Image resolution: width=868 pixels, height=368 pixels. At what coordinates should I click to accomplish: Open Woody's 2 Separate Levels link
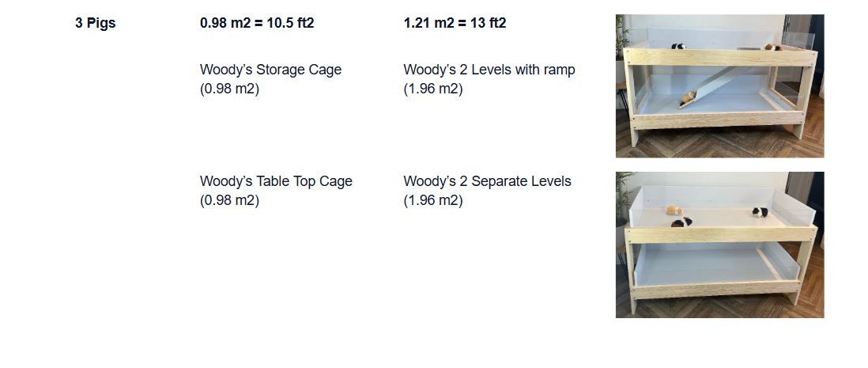click(x=487, y=181)
